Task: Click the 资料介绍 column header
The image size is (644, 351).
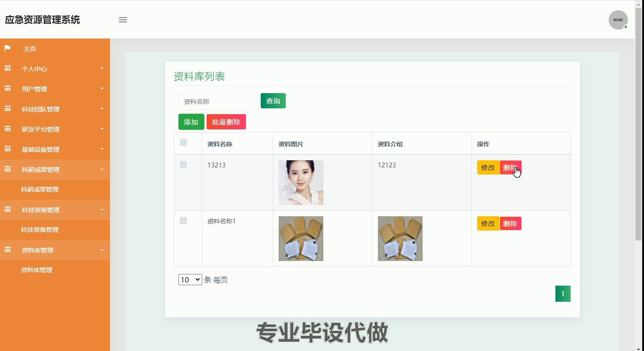Action: [x=390, y=144]
